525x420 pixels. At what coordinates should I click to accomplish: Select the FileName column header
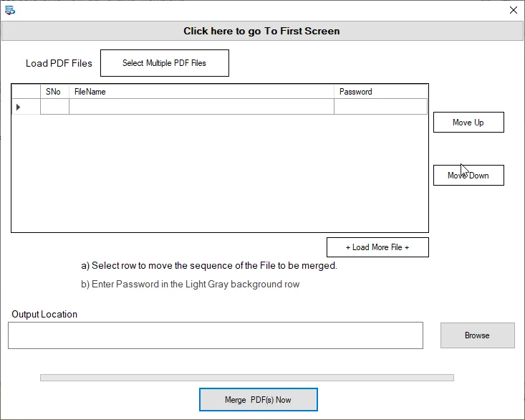coord(201,92)
